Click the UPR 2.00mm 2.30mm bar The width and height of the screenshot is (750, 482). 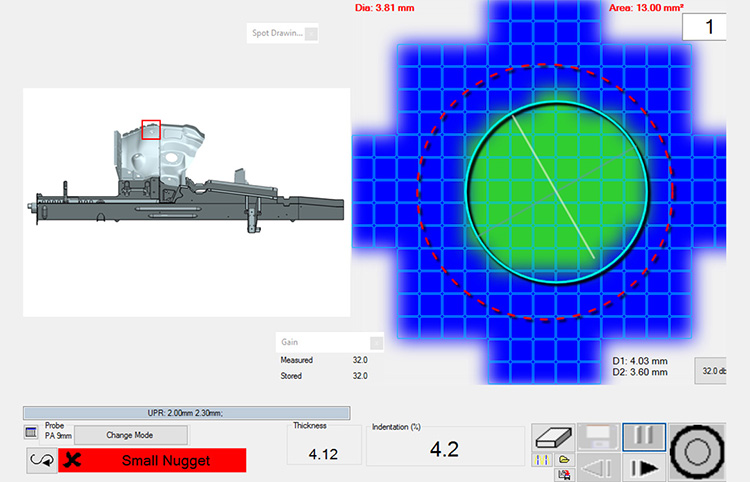(x=186, y=412)
